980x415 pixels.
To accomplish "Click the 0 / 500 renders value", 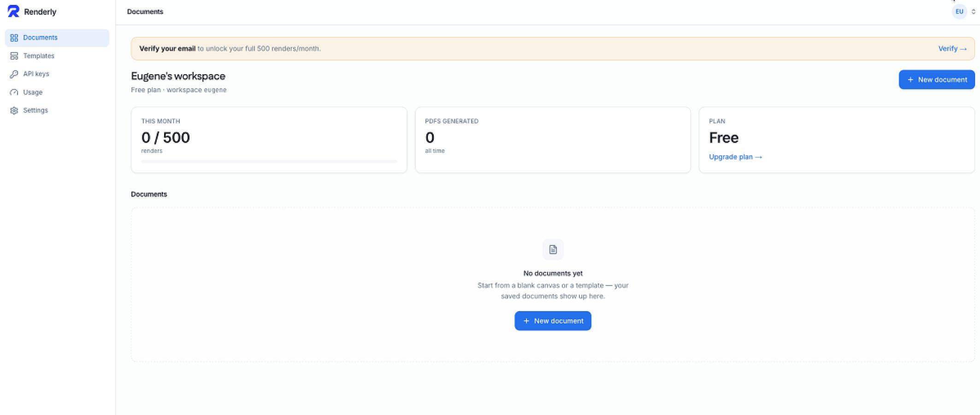I will coord(165,137).
